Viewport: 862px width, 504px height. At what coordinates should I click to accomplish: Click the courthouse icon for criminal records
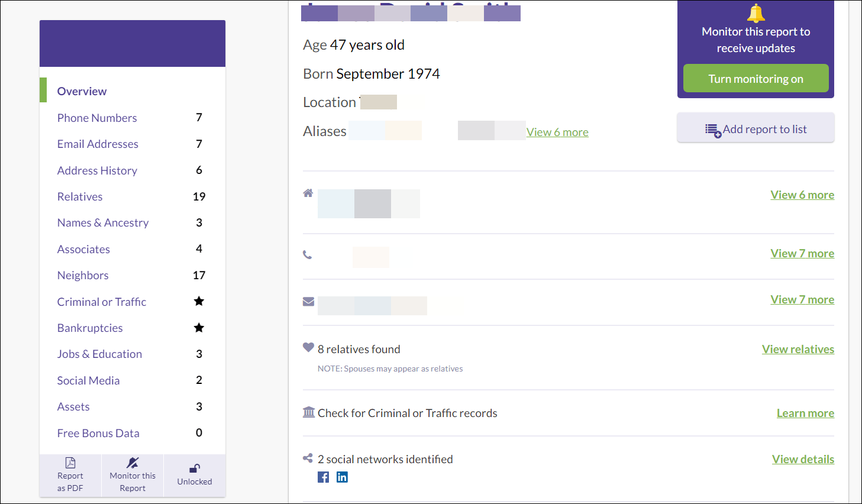309,412
